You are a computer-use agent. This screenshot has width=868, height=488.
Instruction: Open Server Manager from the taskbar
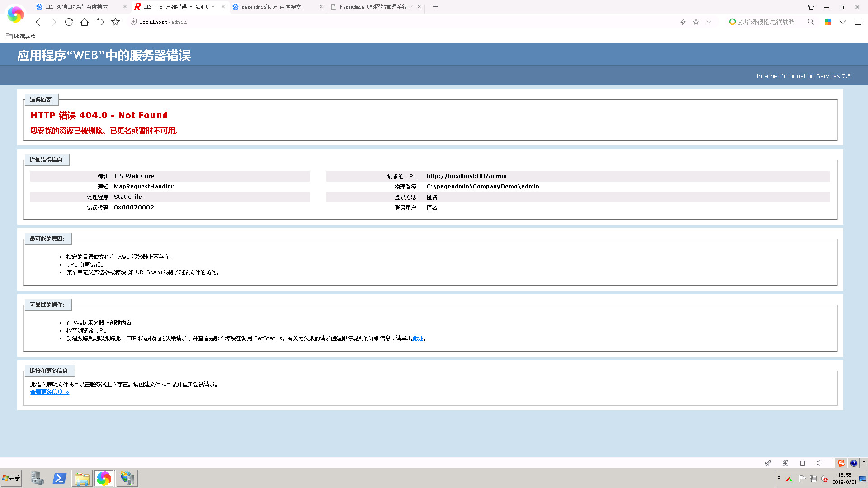click(x=38, y=478)
